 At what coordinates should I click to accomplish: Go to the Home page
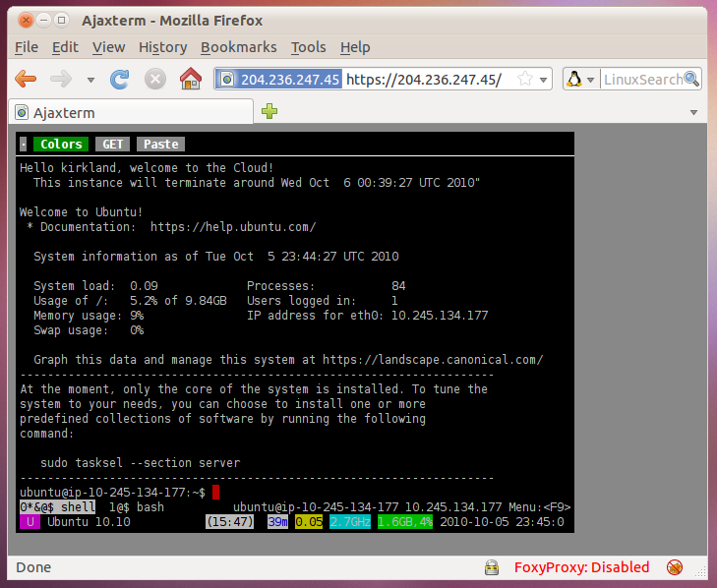pyautogui.click(x=191, y=79)
